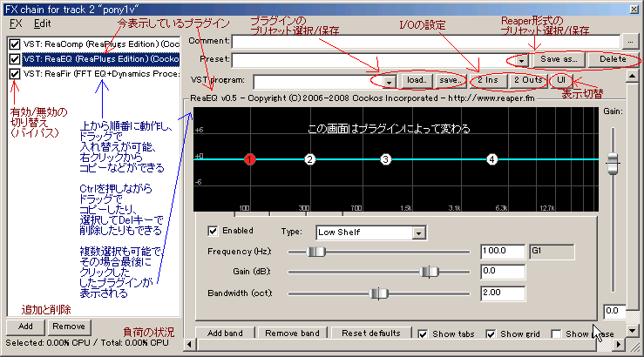644x357 pixels.
Task: Toggle the UI display button
Action: pos(565,80)
